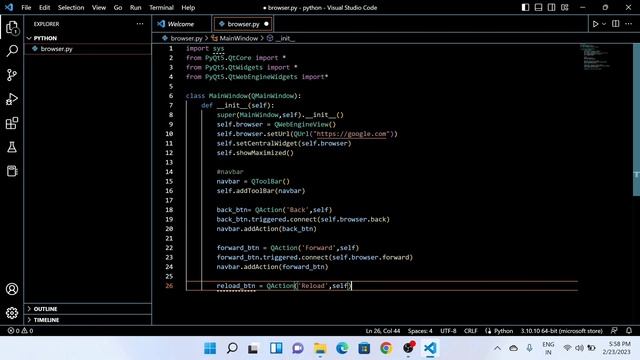This screenshot has height=360, width=640.
Task: Open feedback icon in status bar
Action: tap(614, 331)
